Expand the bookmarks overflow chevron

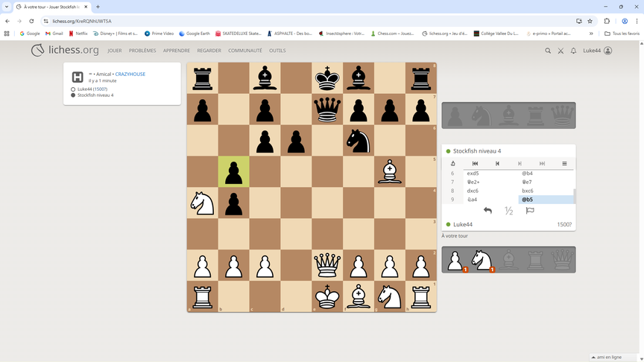[591, 34]
